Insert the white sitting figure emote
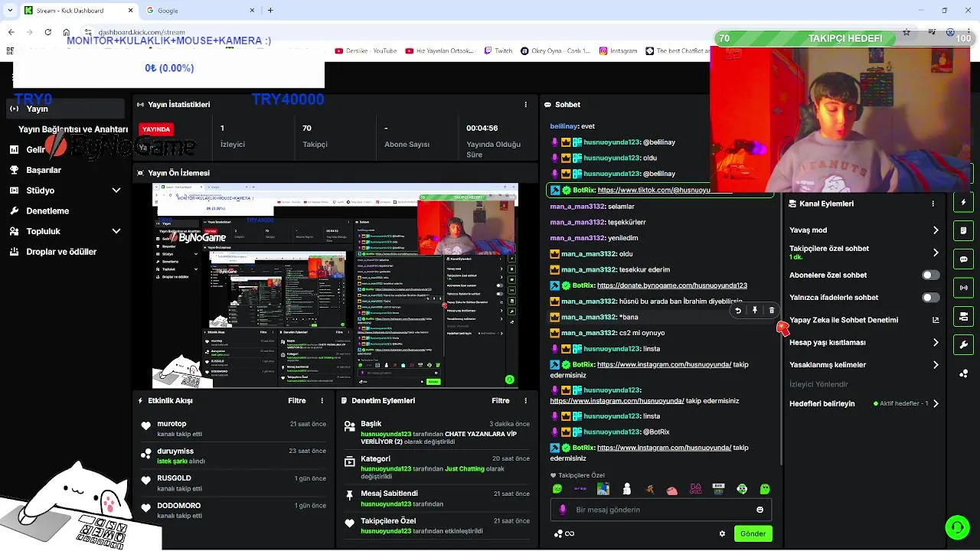Screen dimensions: 980x551 click(x=626, y=489)
